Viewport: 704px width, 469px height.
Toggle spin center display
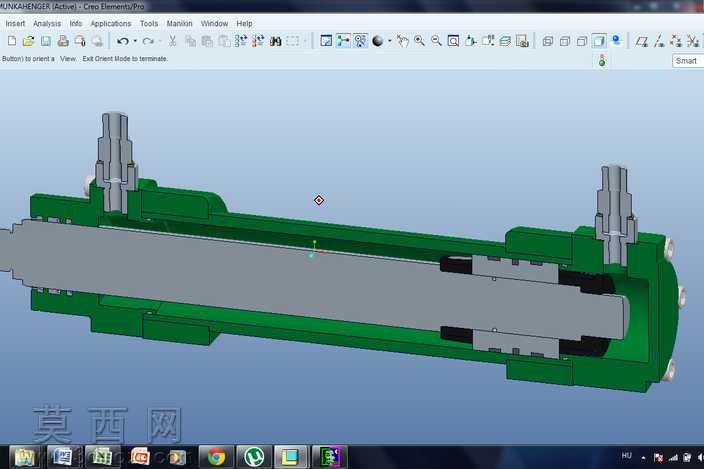(343, 41)
